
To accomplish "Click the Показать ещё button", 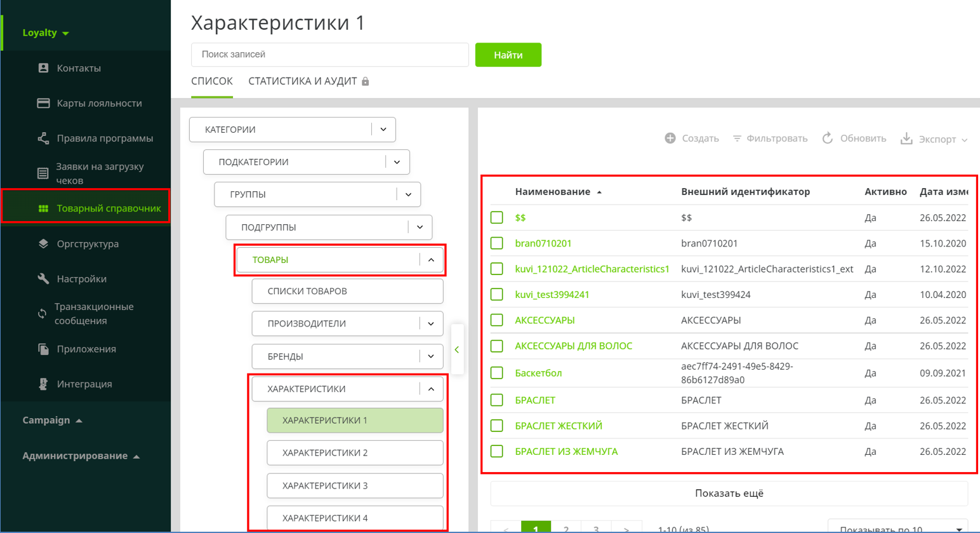I will (729, 493).
